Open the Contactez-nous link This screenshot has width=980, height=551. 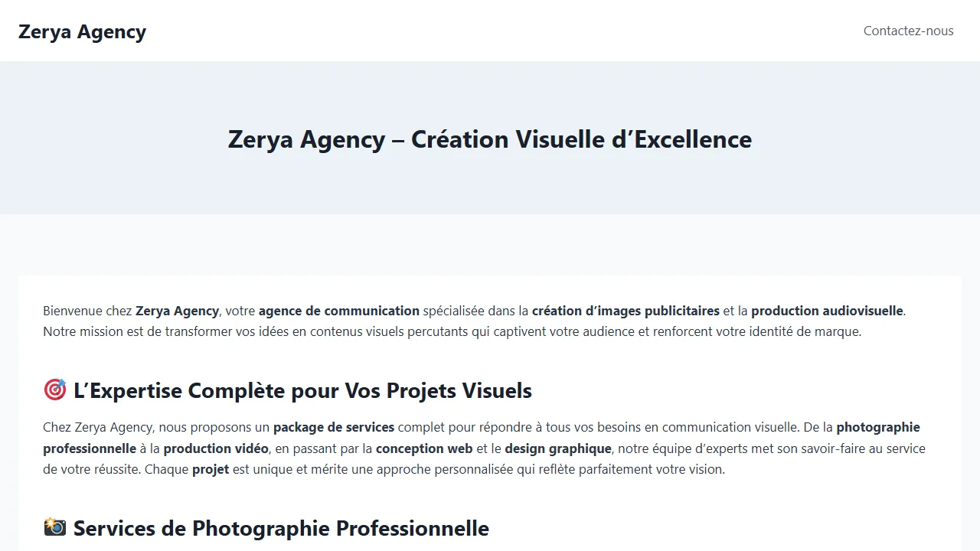click(908, 31)
